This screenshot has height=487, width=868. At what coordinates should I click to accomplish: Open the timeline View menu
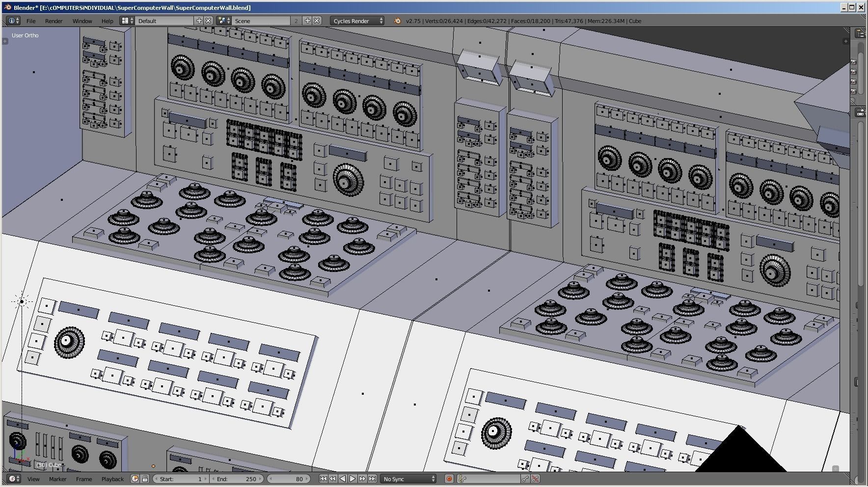tap(33, 479)
